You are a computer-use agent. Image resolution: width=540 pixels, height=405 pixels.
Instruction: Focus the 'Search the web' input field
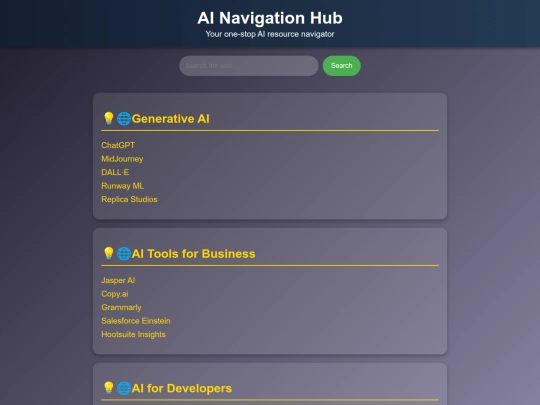249,66
